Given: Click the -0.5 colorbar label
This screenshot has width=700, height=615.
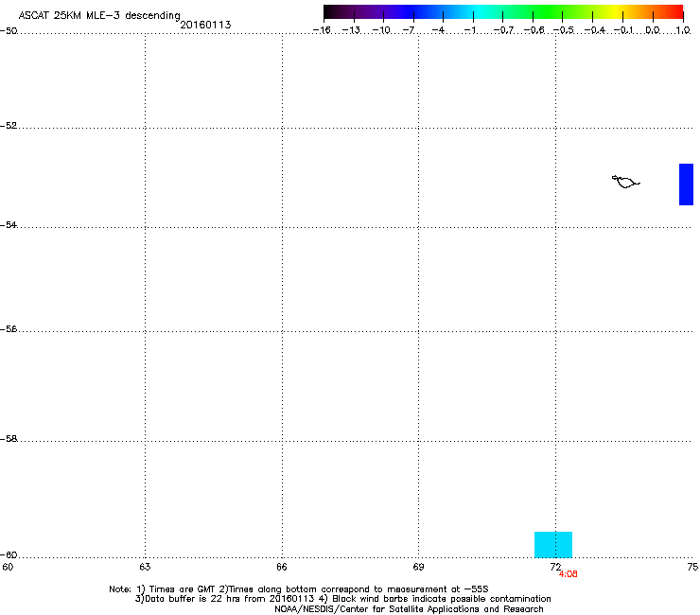Looking at the screenshot, I should (x=564, y=30).
